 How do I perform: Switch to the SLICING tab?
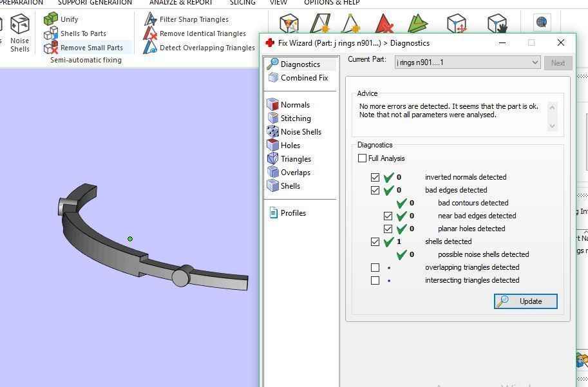pos(242,3)
